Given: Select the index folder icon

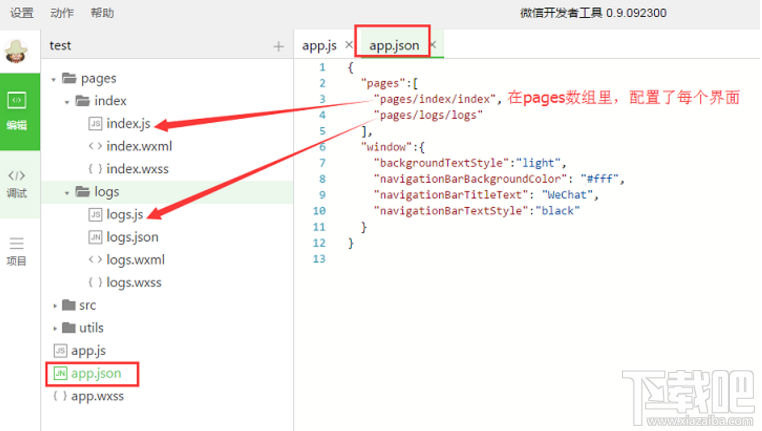Looking at the screenshot, I should coord(83,101).
